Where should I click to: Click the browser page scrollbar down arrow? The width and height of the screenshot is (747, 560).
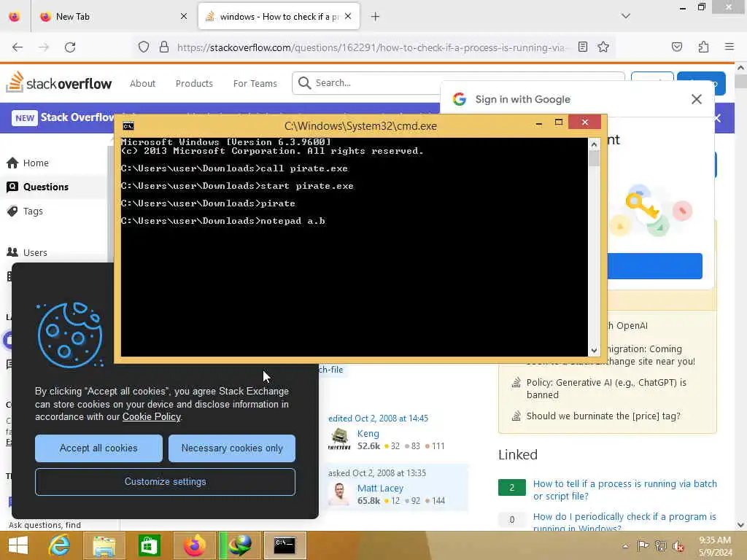[x=740, y=525]
